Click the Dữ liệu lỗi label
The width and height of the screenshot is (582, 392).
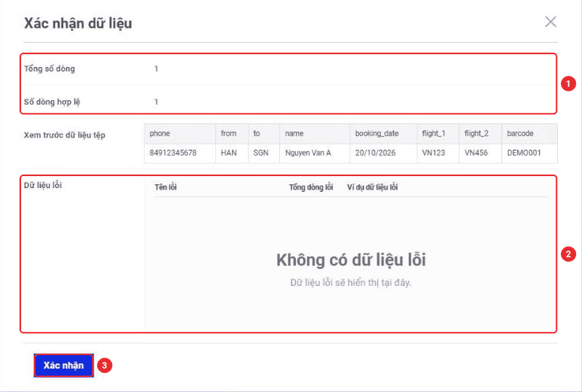pos(43,185)
